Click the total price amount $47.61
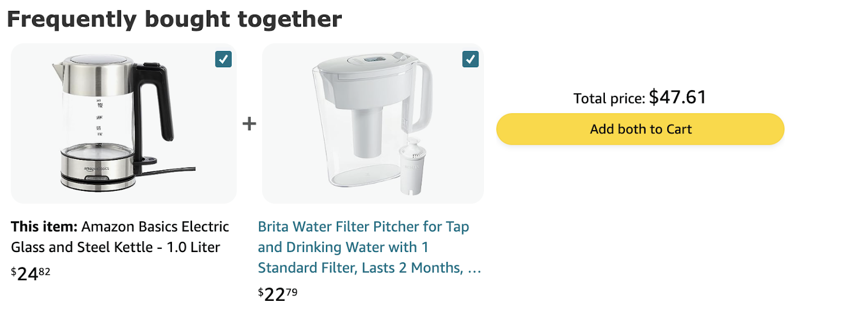868x322 pixels. pos(678,97)
